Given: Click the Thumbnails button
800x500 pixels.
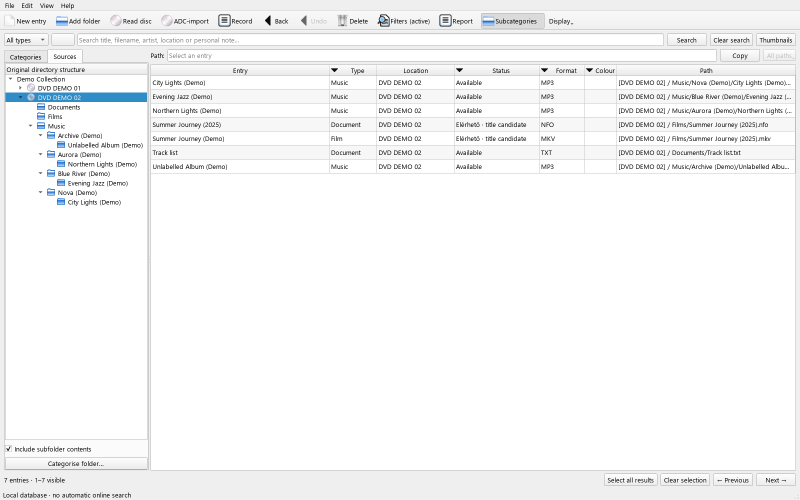Looking at the screenshot, I should (776, 40).
